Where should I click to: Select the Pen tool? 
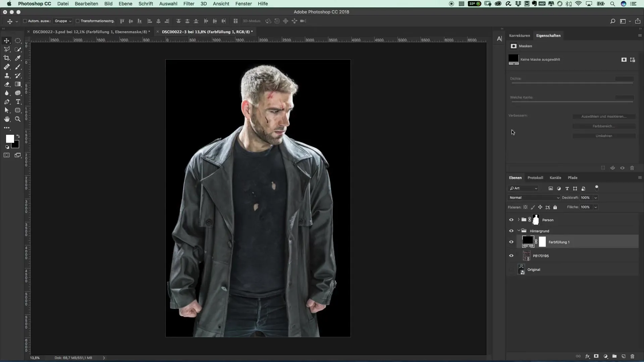7,102
